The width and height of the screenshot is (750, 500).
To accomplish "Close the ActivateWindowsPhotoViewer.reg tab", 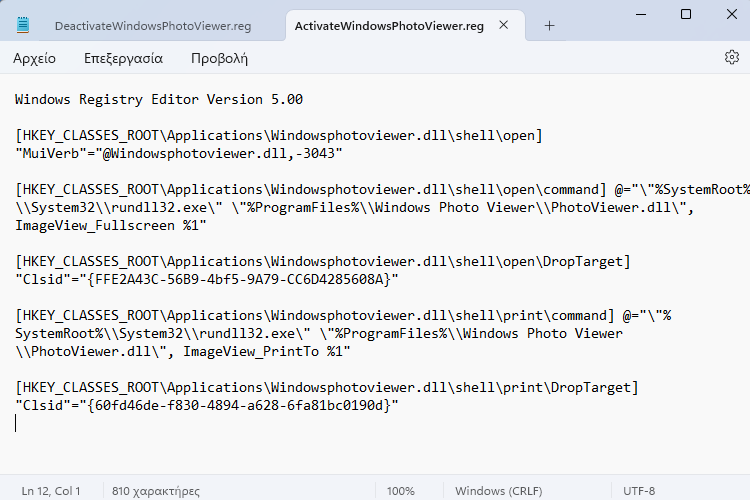I will click(504, 25).
